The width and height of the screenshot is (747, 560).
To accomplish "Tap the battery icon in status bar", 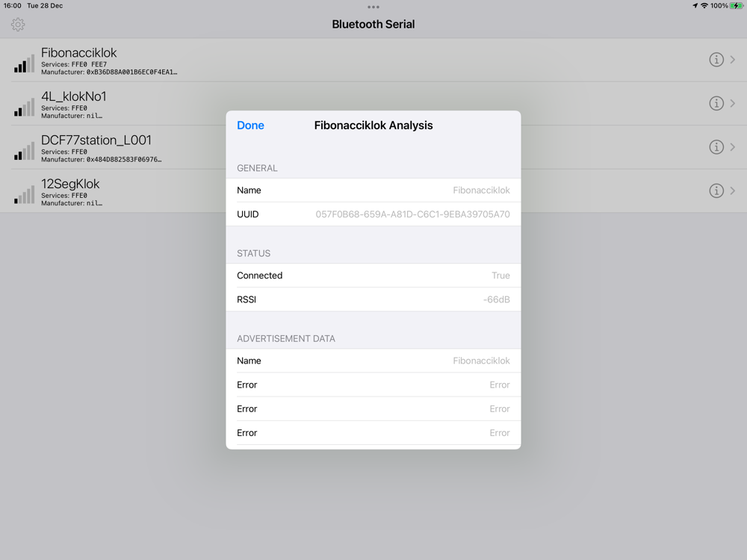I will (x=737, y=6).
